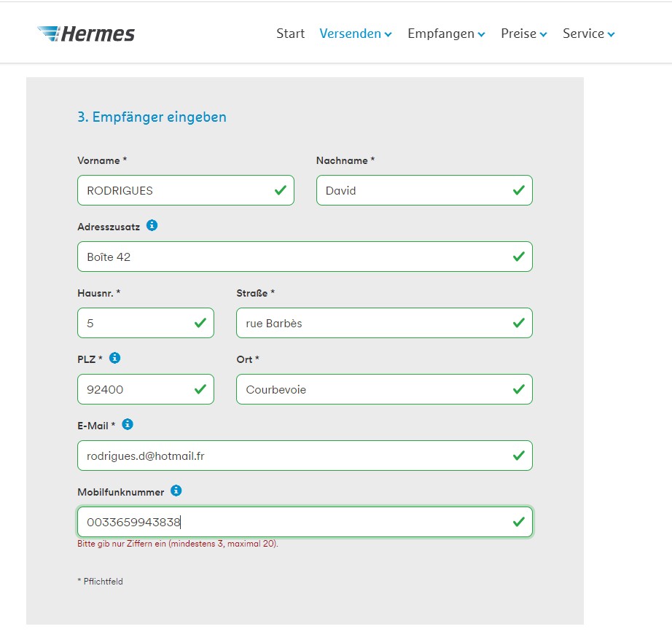Viewport: 672px width, 637px height.
Task: Focus the E-Mail address input field
Action: 305,456
